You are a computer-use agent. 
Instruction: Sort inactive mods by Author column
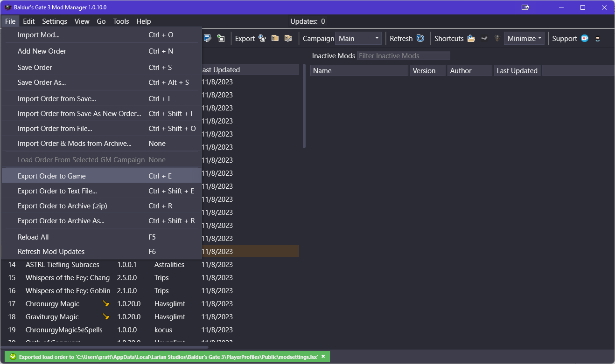(470, 71)
